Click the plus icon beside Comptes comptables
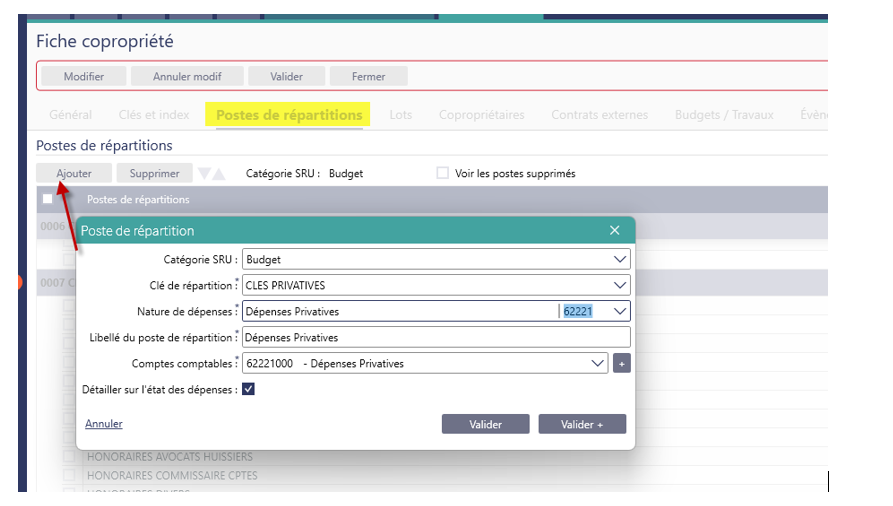This screenshot has height=506, width=893. [x=622, y=363]
